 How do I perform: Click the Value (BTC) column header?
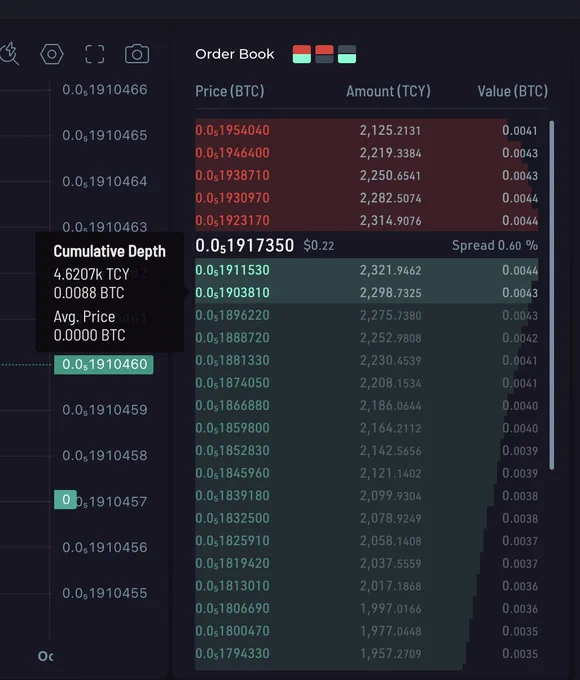point(512,92)
